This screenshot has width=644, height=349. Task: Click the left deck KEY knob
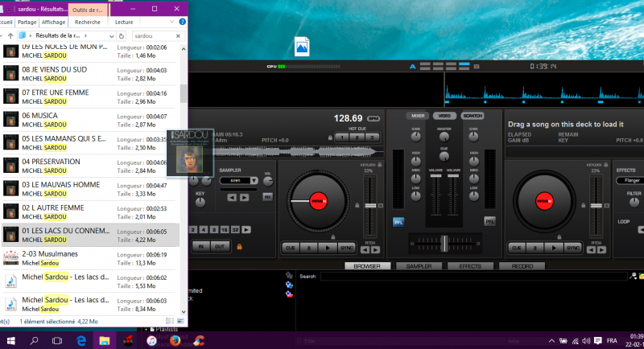point(200,202)
